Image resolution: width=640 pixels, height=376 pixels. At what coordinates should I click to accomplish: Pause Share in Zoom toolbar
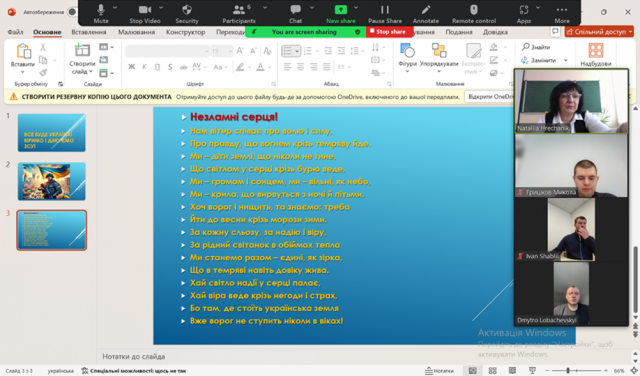click(x=385, y=13)
